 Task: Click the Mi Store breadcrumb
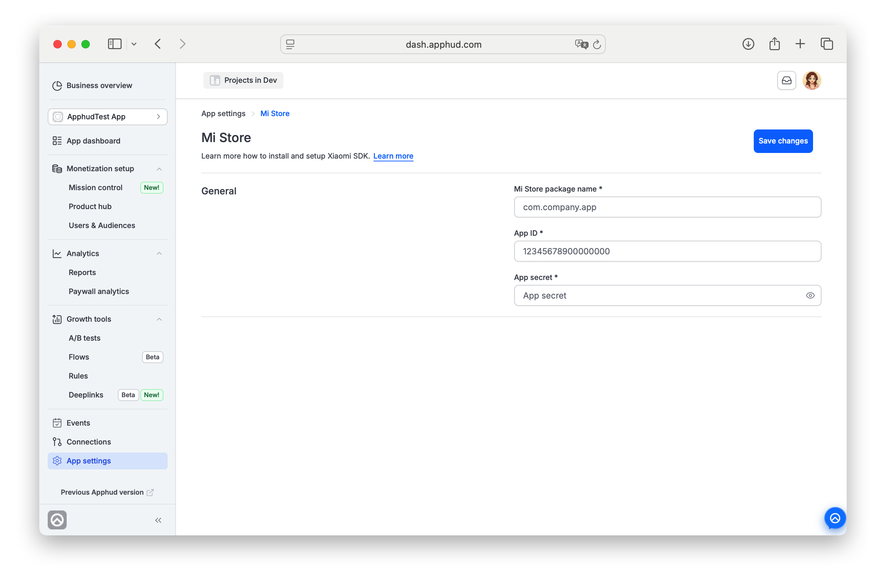[x=275, y=114]
